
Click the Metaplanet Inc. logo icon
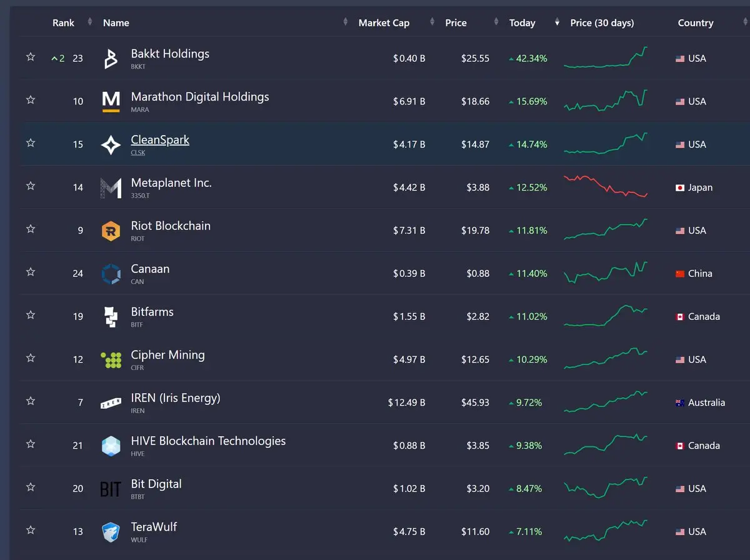[x=111, y=188]
